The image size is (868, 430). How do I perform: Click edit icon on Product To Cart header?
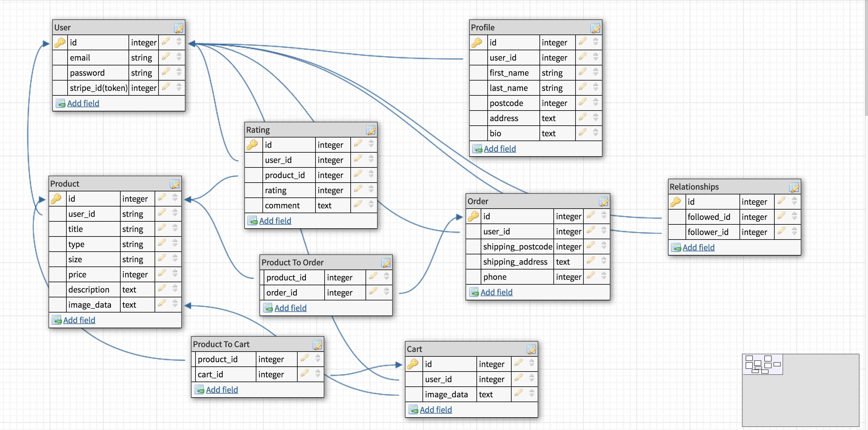[x=317, y=345]
